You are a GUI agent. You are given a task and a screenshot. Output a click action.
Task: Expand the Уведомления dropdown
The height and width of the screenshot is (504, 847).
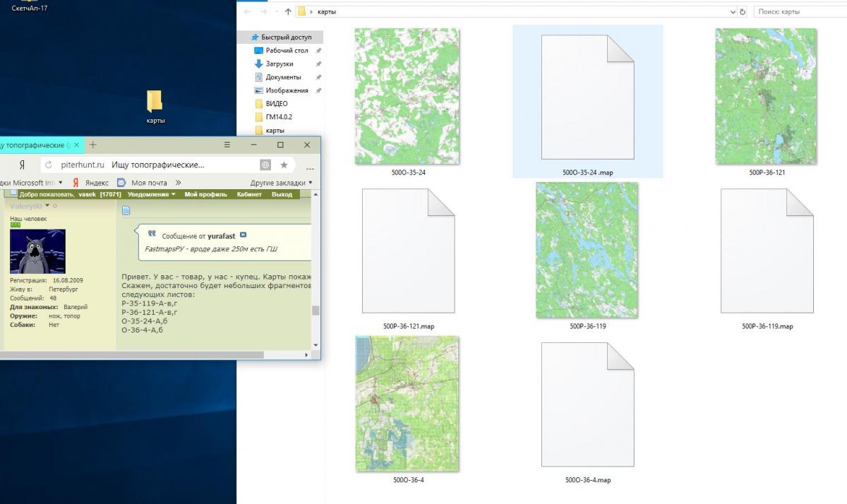pyautogui.click(x=151, y=194)
